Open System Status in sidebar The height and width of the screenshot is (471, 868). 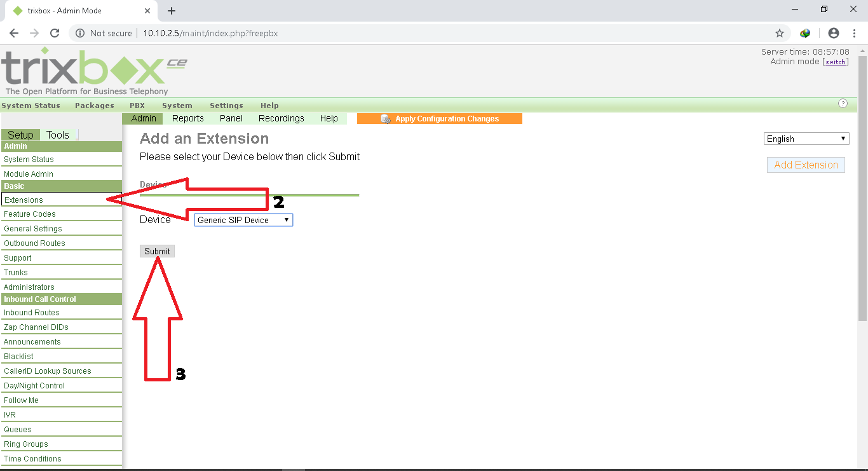[x=61, y=160]
